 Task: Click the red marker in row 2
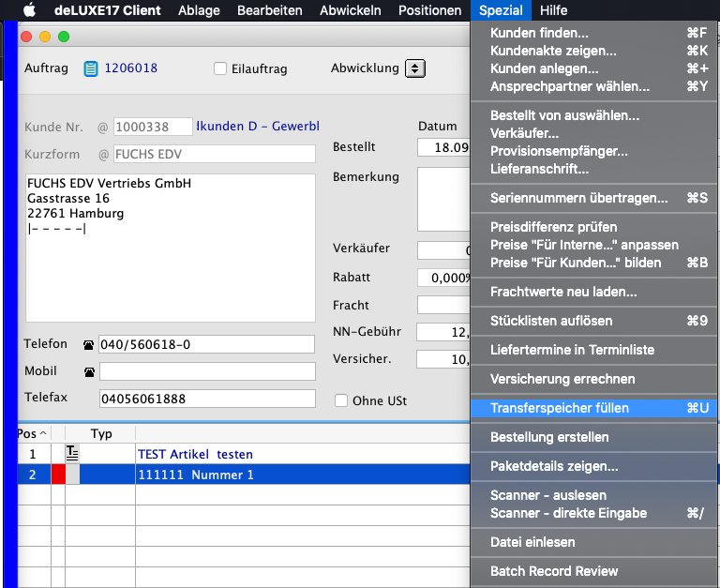(58, 475)
